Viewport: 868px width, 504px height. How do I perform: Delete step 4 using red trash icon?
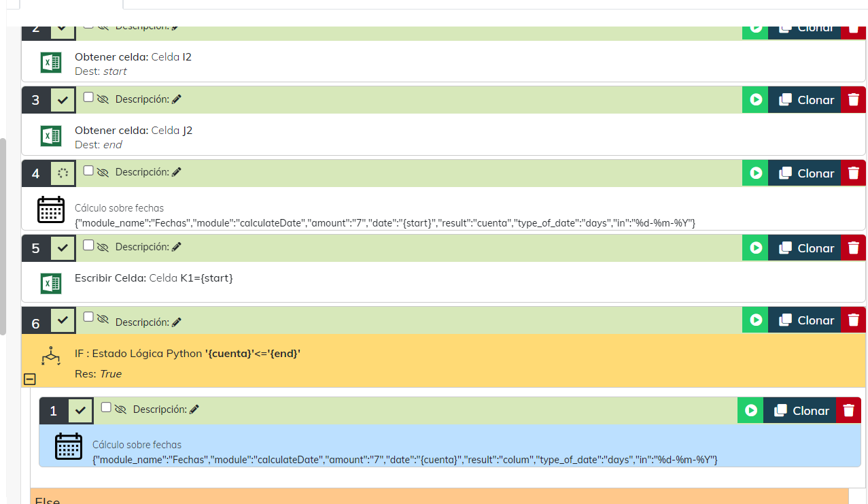tap(854, 173)
